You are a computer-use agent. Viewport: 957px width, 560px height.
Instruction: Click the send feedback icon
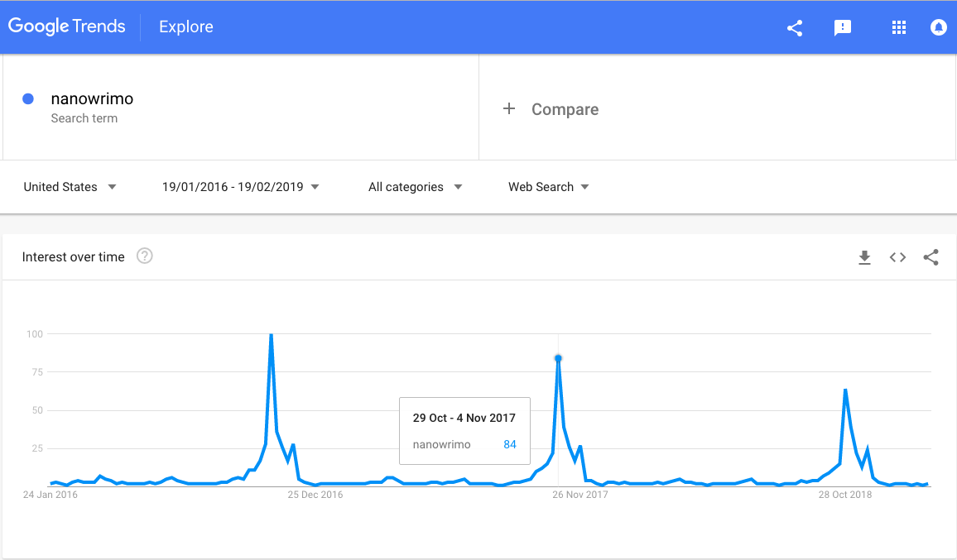pyautogui.click(x=843, y=27)
